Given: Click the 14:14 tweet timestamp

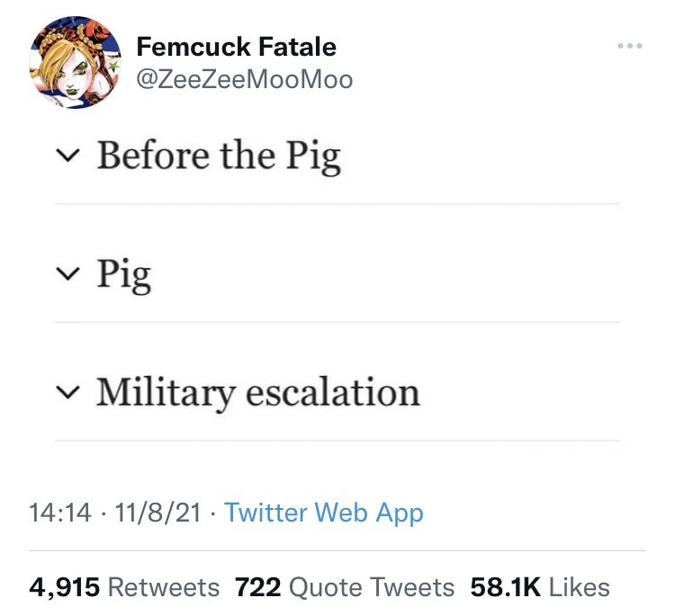Looking at the screenshot, I should pos(60,513).
